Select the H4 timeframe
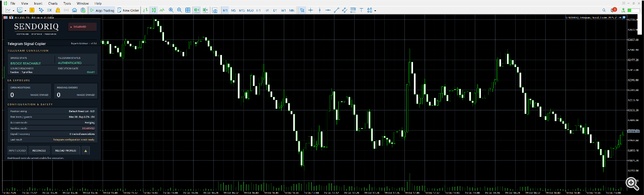Viewport: 644px width, 195px height. pos(267,10)
